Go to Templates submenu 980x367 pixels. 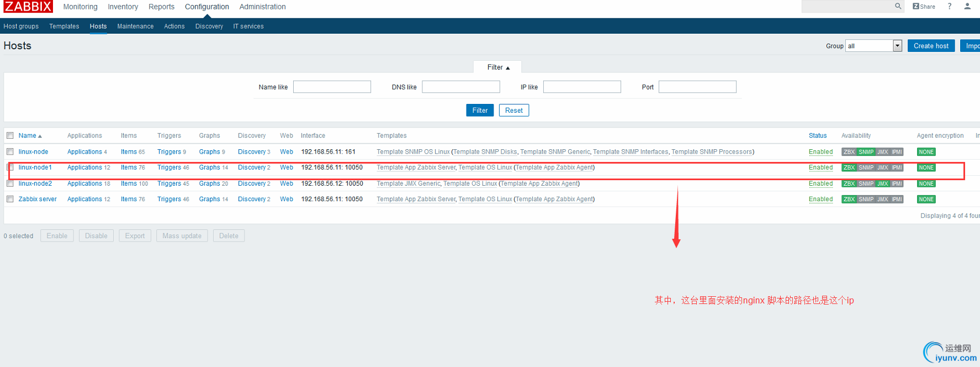[x=64, y=26]
